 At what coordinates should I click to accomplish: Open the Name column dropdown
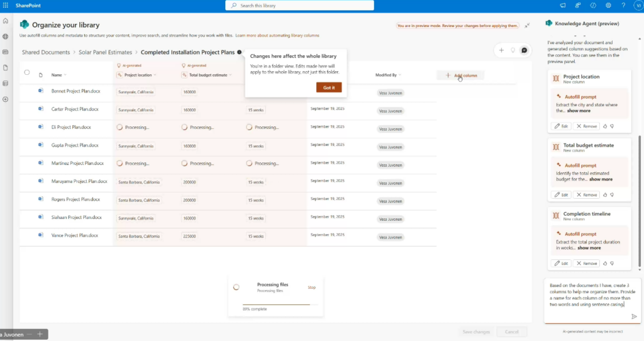(65, 75)
